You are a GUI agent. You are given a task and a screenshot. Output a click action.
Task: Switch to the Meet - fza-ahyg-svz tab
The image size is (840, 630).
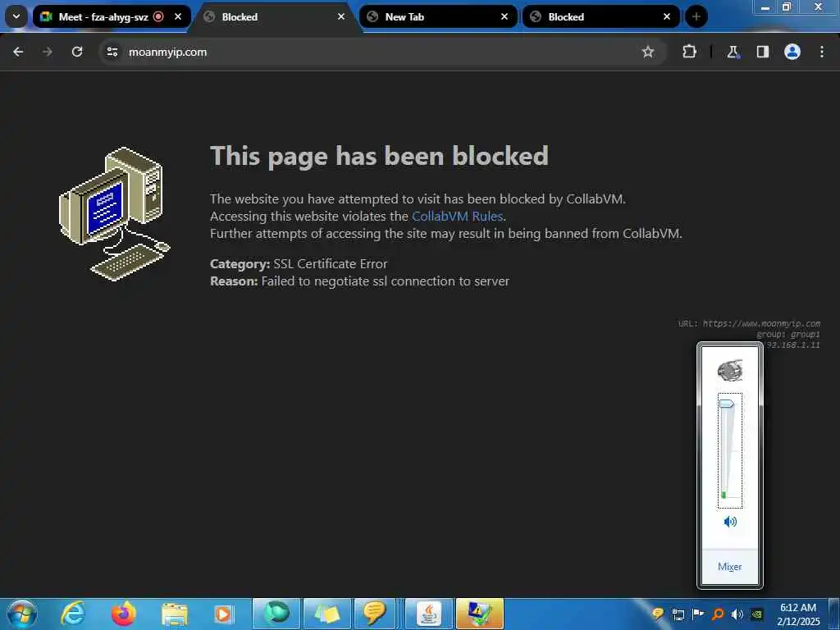(x=103, y=16)
